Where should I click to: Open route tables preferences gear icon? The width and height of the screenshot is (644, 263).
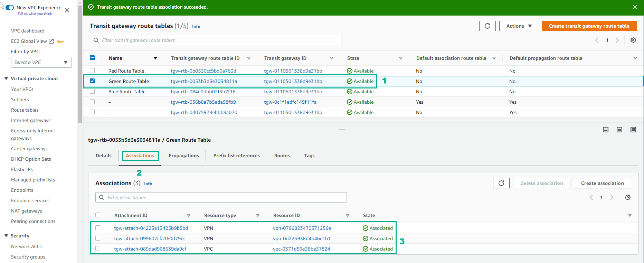[x=633, y=40]
